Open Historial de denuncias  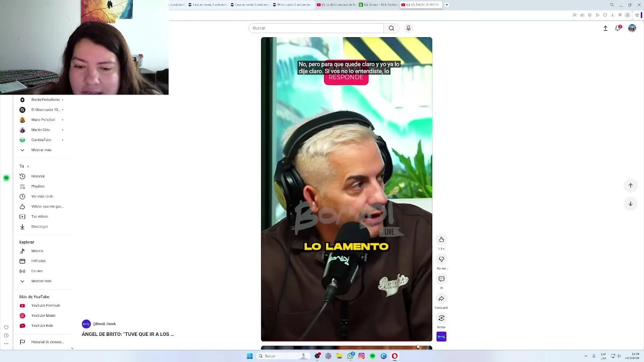[42, 342]
